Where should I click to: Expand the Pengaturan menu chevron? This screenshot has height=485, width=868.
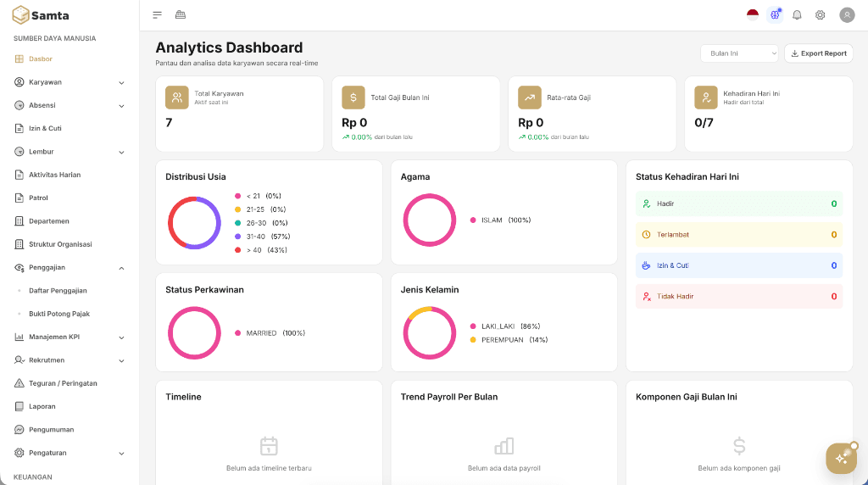pyautogui.click(x=121, y=453)
